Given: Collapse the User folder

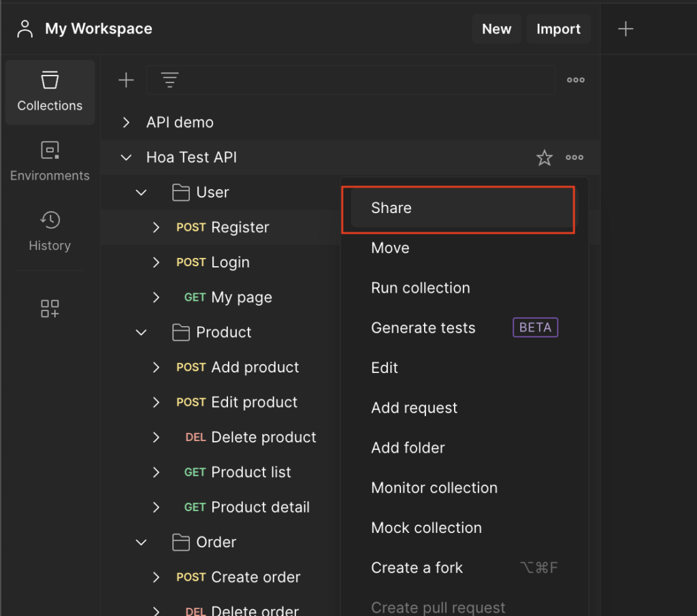Looking at the screenshot, I should [x=142, y=193].
